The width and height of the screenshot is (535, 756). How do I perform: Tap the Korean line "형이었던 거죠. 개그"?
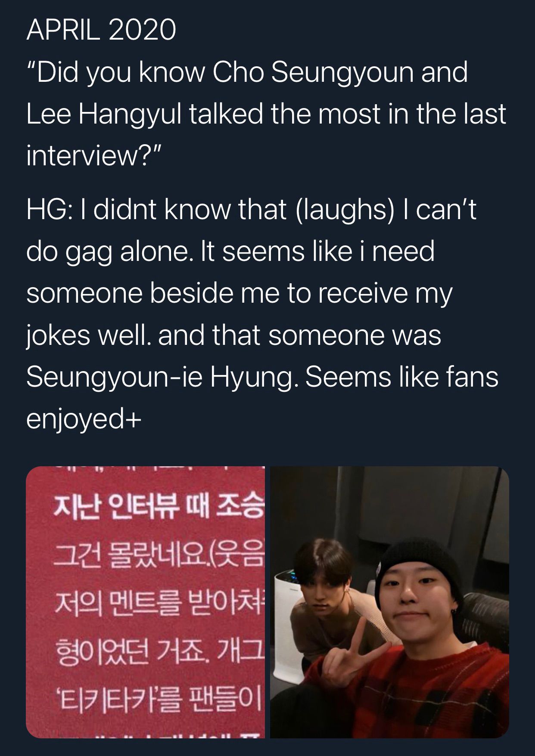pos(159,655)
